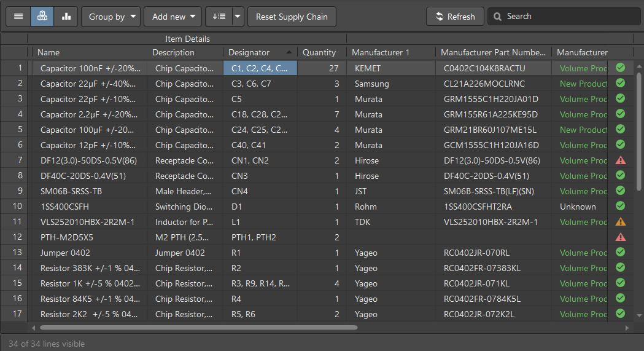Click green check status for Resistor 383K row
The width and height of the screenshot is (644, 351).
click(620, 267)
